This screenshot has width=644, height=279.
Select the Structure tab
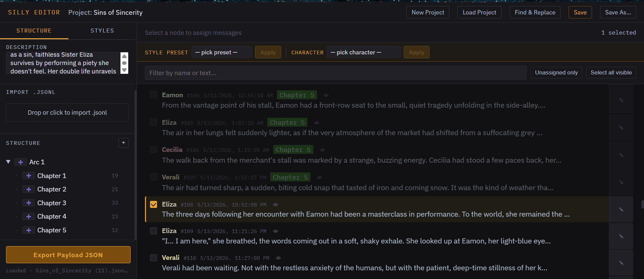[x=34, y=31]
